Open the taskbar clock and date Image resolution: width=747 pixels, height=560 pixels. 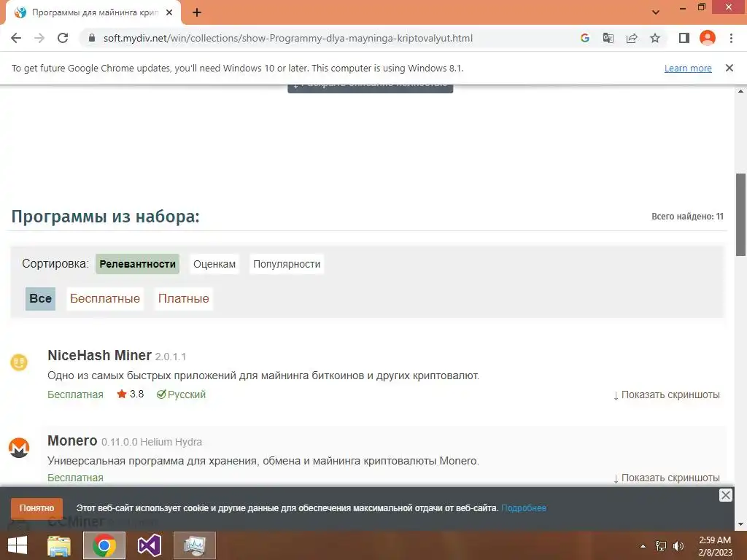pyautogui.click(x=715, y=546)
